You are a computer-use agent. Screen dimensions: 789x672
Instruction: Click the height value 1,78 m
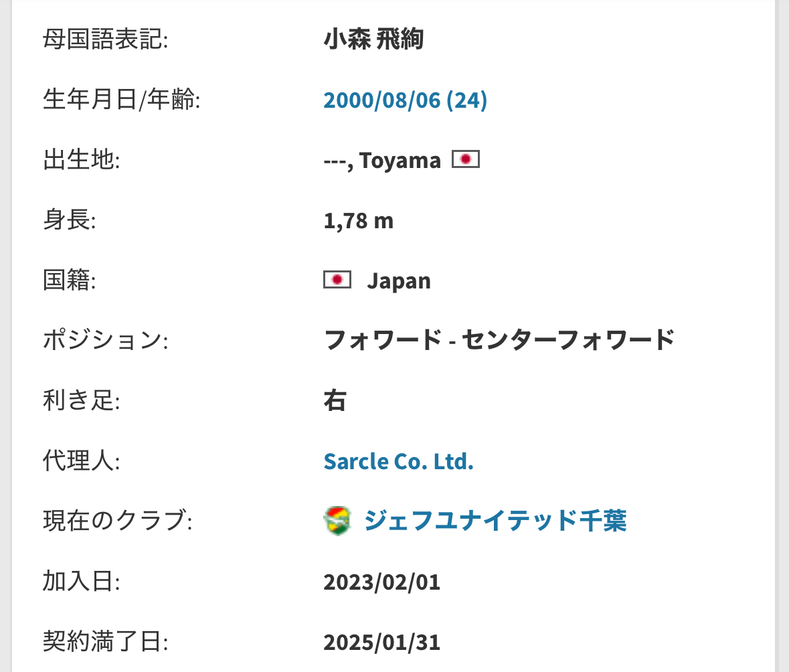(358, 220)
